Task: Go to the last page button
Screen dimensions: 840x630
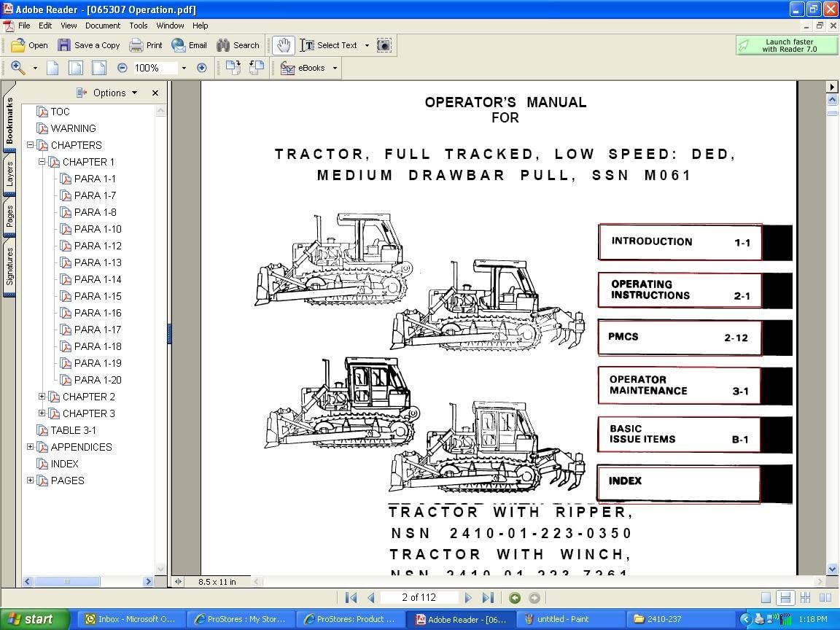Action: point(488,597)
